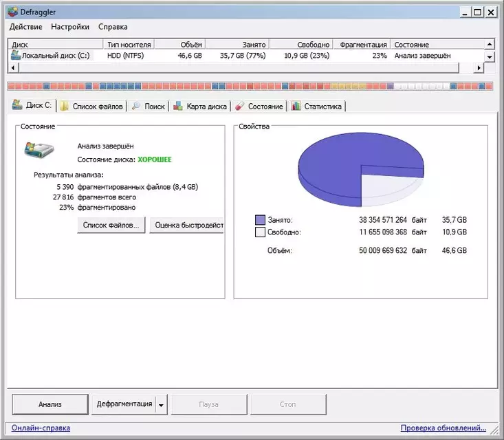Switch to the Карта диска tab
The image size is (504, 440).
click(x=200, y=106)
